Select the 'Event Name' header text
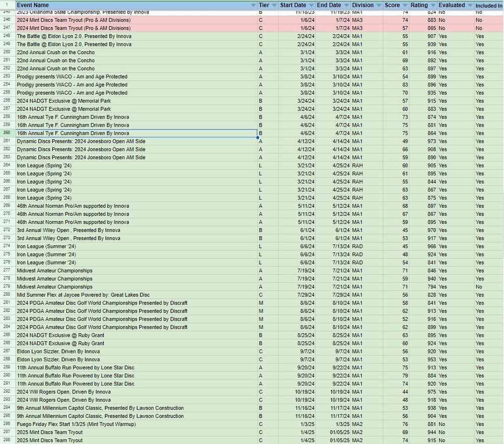Screen dimensions: 504x444 click(33, 5)
